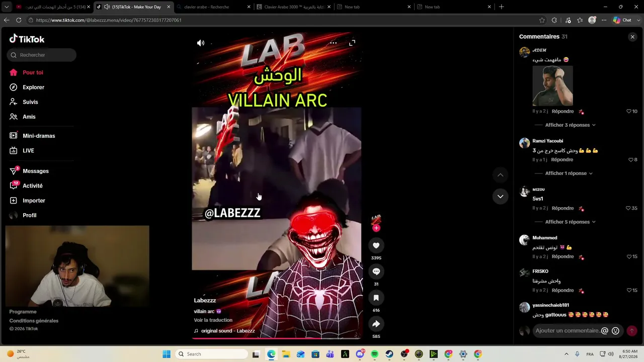Mute the TikTok video sound

point(201,43)
